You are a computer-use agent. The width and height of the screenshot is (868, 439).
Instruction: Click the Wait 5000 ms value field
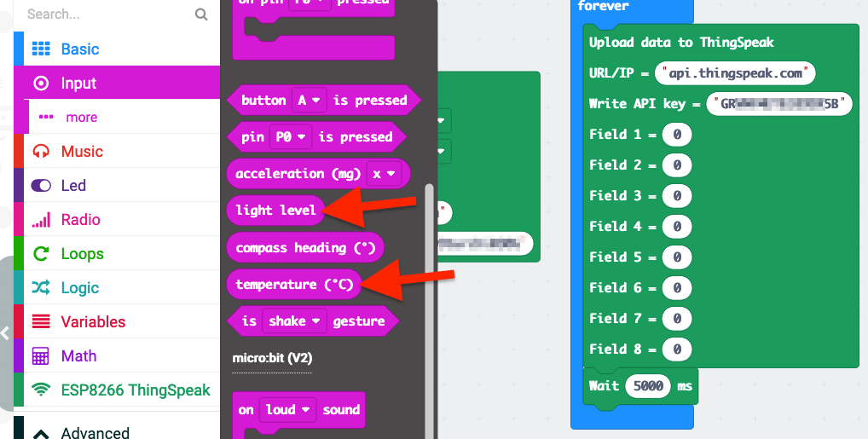(648, 386)
